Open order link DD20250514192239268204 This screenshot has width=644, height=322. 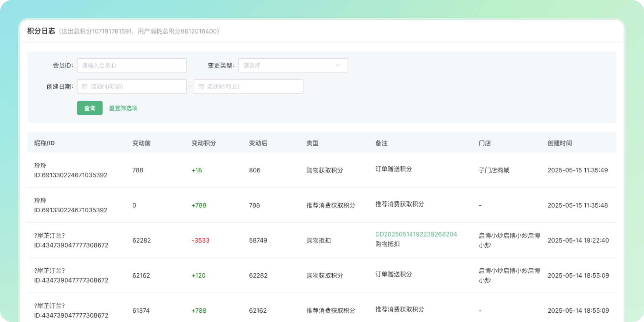coord(416,234)
